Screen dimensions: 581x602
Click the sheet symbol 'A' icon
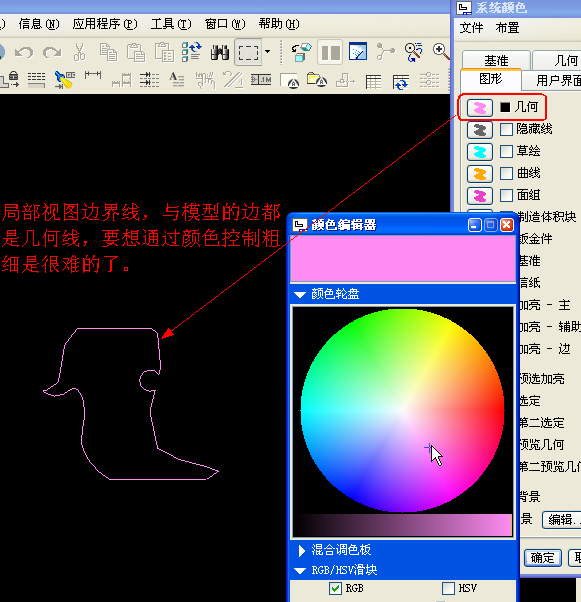click(290, 81)
